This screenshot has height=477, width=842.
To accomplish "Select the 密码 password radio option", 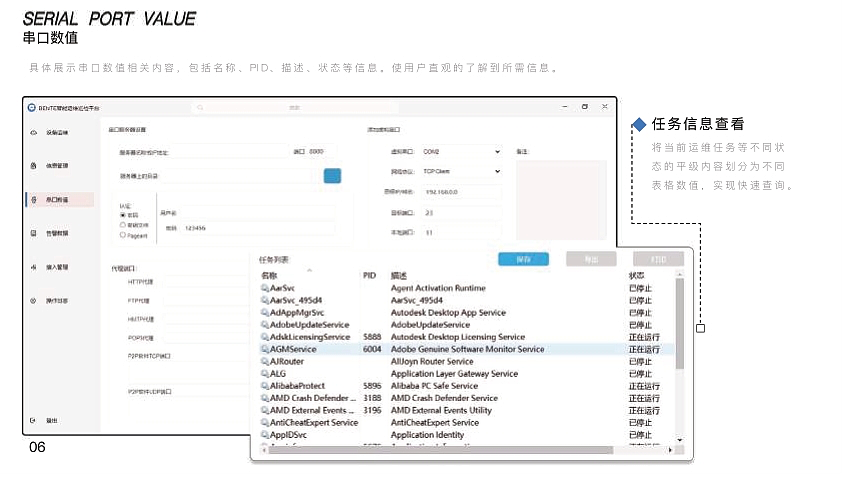I will pos(123,215).
